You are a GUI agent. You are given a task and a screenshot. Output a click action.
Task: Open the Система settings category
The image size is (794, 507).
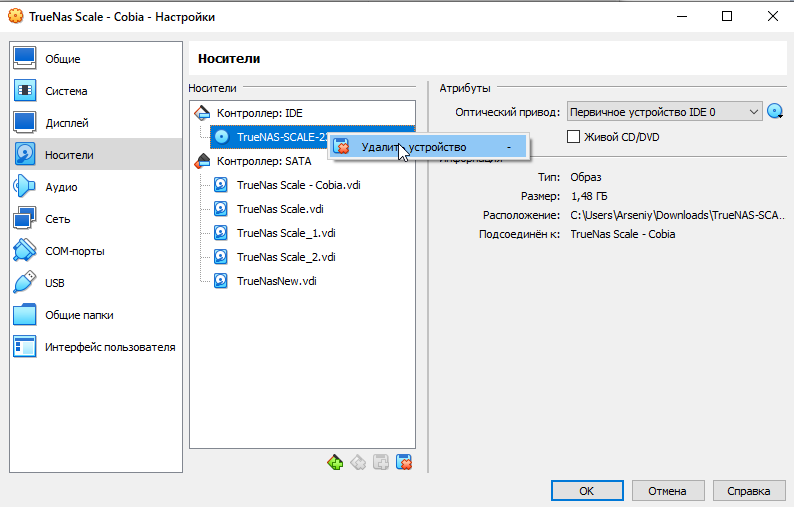(x=96, y=91)
